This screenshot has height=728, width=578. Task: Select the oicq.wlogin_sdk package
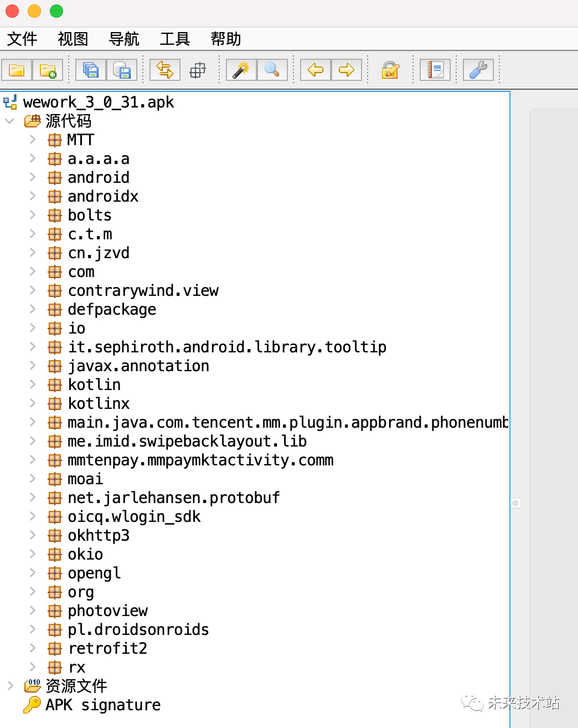pos(134,517)
